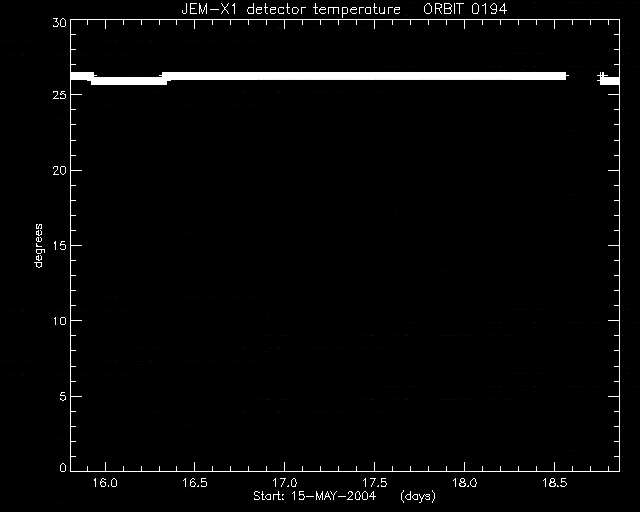Click the x-axis tick label 18.0
The width and height of the screenshot is (640, 512).
(x=465, y=483)
